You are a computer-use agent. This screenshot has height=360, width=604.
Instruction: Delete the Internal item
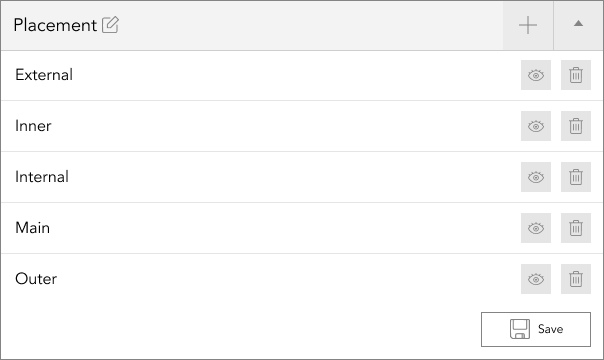pyautogui.click(x=576, y=177)
